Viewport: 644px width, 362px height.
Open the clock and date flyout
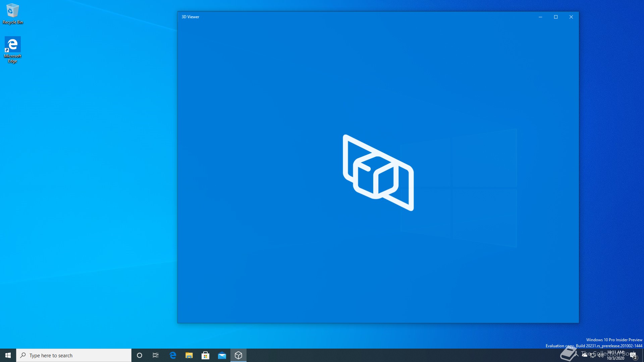[615, 355]
